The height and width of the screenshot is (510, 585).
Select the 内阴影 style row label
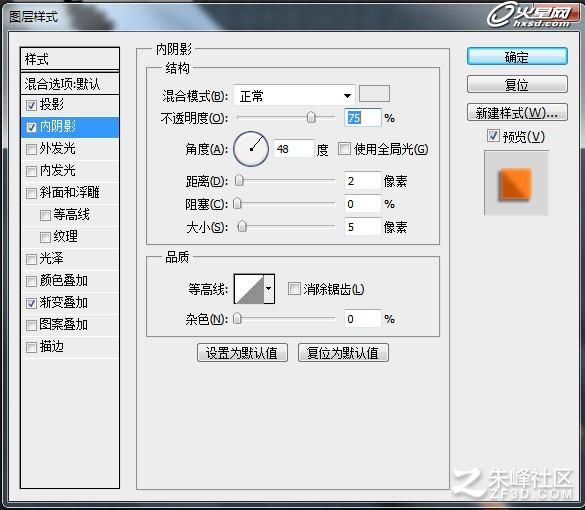(x=57, y=126)
